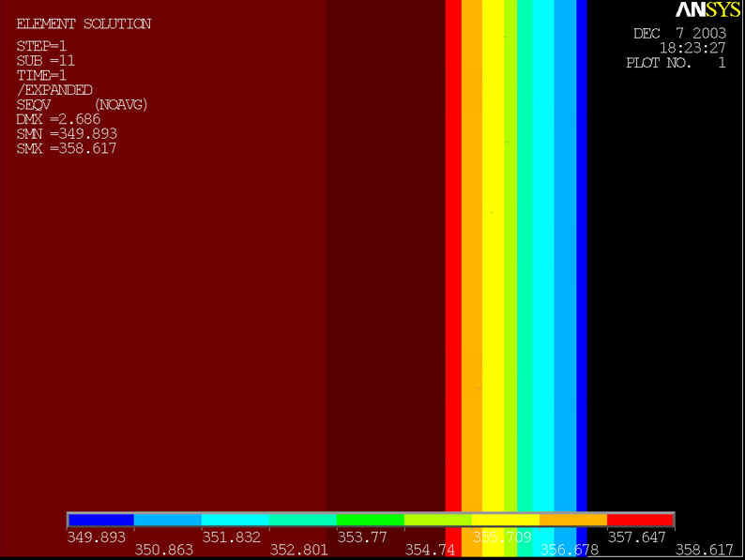Click the (NOAVG) label
The height and width of the screenshot is (560, 745).
121,105
